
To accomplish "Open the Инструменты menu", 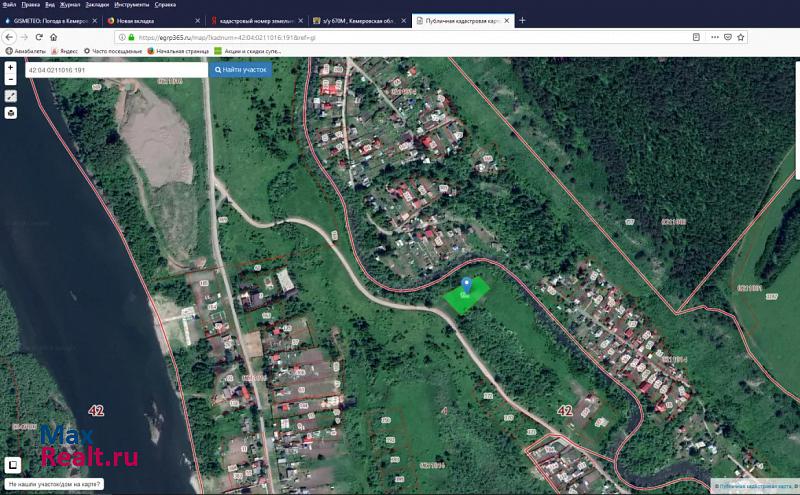I will click(x=131, y=4).
